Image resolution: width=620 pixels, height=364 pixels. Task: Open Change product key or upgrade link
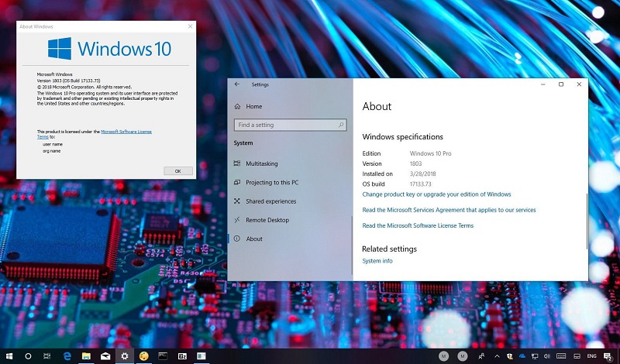pyautogui.click(x=436, y=194)
